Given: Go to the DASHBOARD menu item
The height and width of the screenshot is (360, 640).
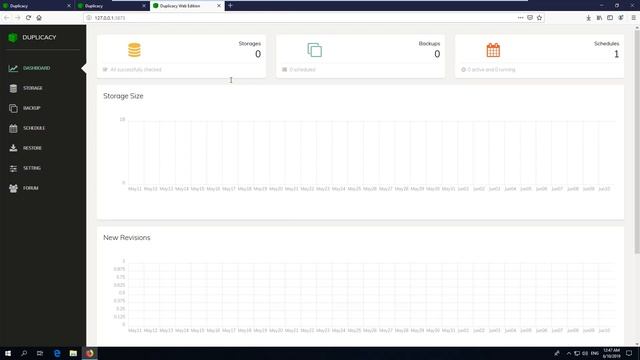Looking at the screenshot, I should (37, 68).
